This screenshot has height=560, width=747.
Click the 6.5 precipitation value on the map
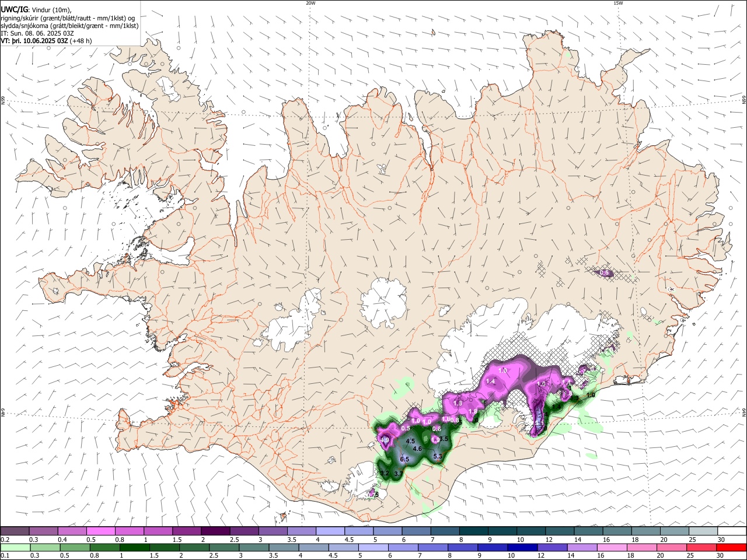404,460
